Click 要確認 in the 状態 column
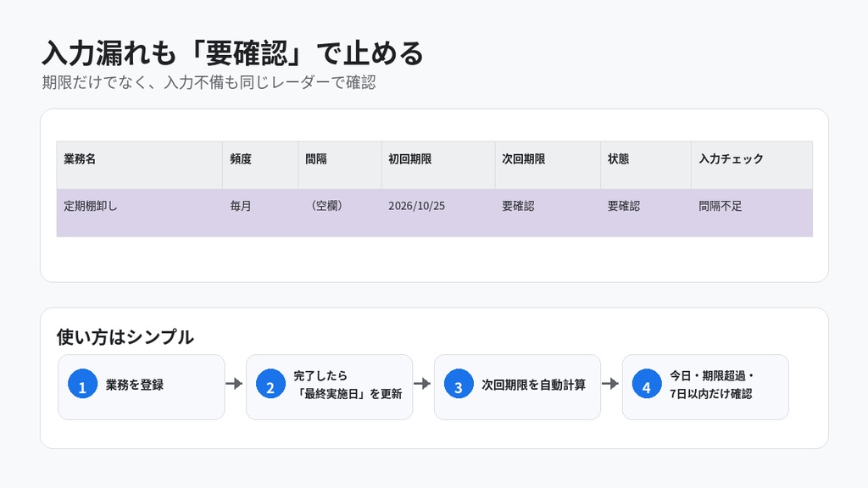Screen dimensions: 868x488 [x=645, y=213]
